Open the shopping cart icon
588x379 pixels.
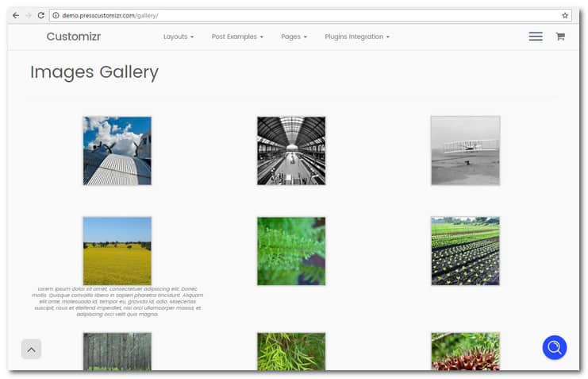point(560,37)
